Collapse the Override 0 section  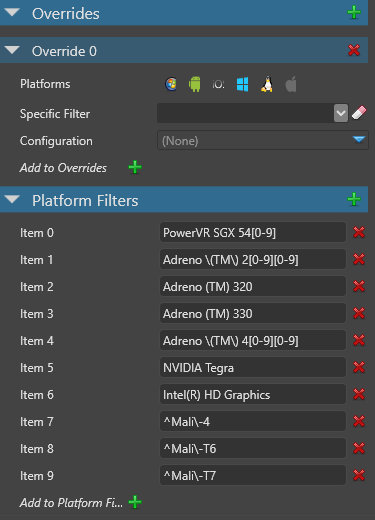click(12, 51)
